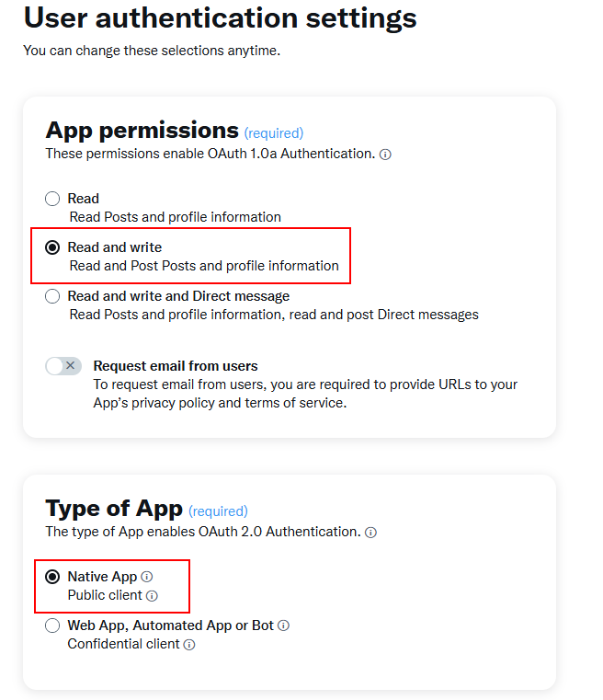
Task: Select Web App, Automated App or Bot option
Action: click(x=52, y=625)
